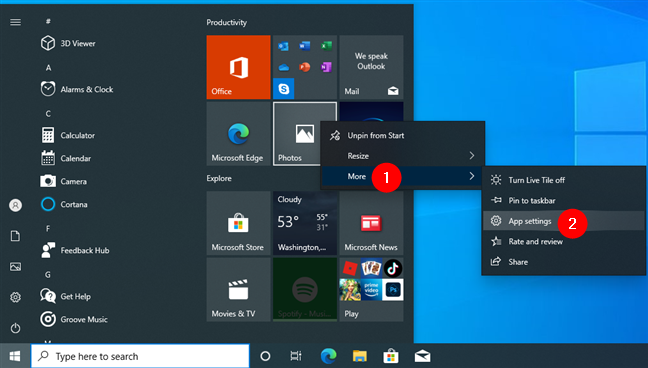Launch the Microsoft Edge tile
648x368 pixels.
tap(238, 134)
